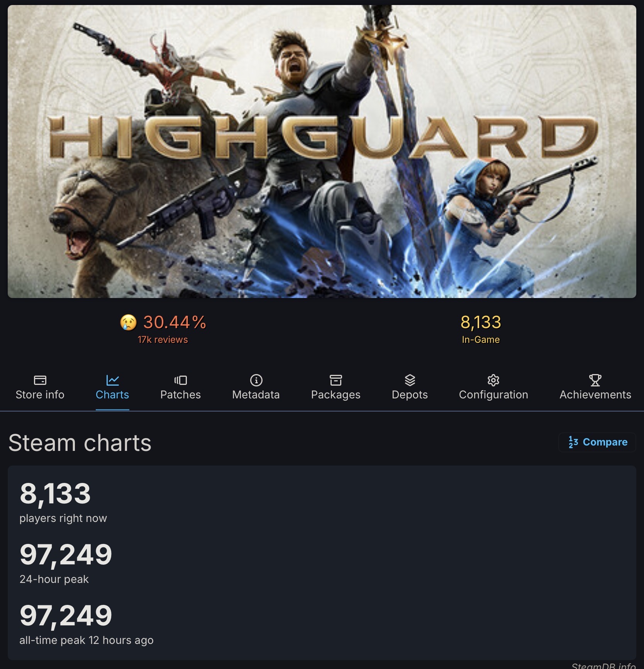Open the 17k reviews link
Image resolution: width=644 pixels, height=669 pixels.
(x=163, y=340)
